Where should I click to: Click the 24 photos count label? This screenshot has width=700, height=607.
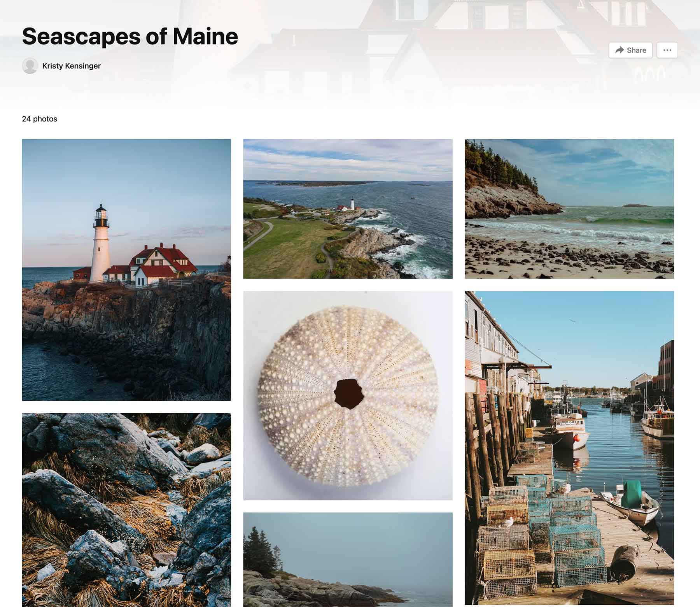[x=40, y=119]
